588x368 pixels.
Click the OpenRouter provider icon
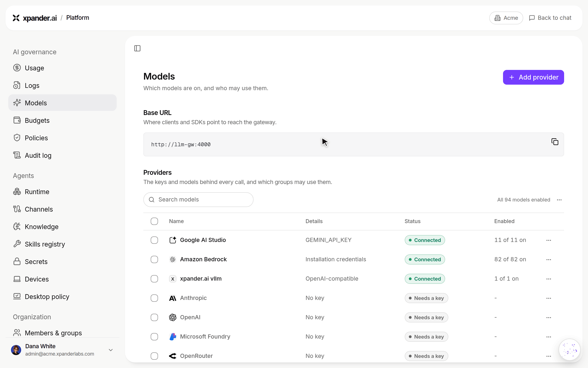(172, 356)
